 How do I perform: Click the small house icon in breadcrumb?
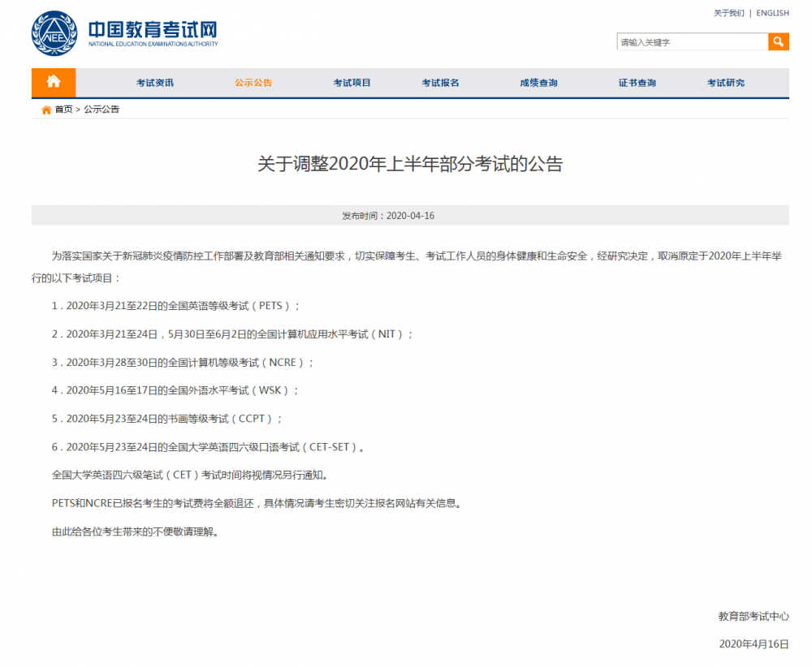(46, 110)
